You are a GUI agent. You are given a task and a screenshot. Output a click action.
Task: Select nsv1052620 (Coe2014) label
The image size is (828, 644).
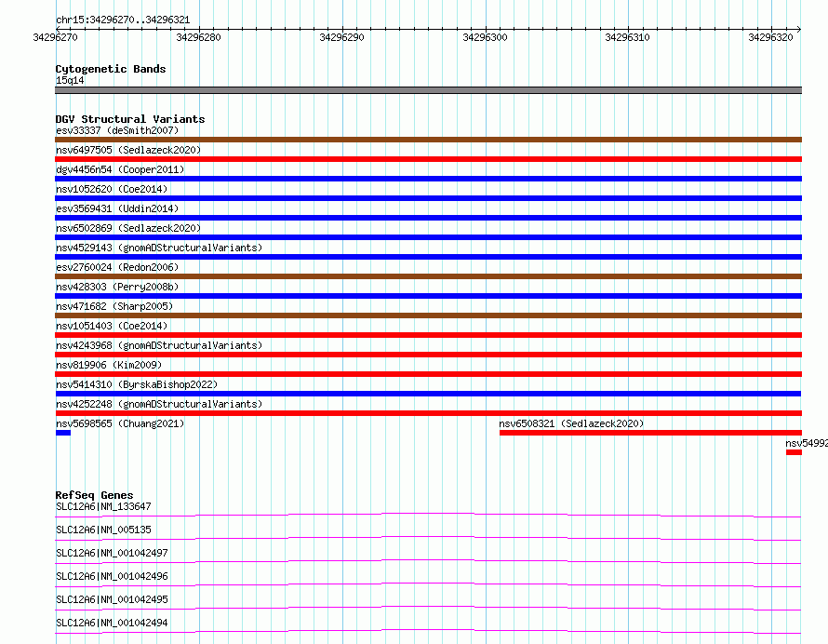click(112, 189)
